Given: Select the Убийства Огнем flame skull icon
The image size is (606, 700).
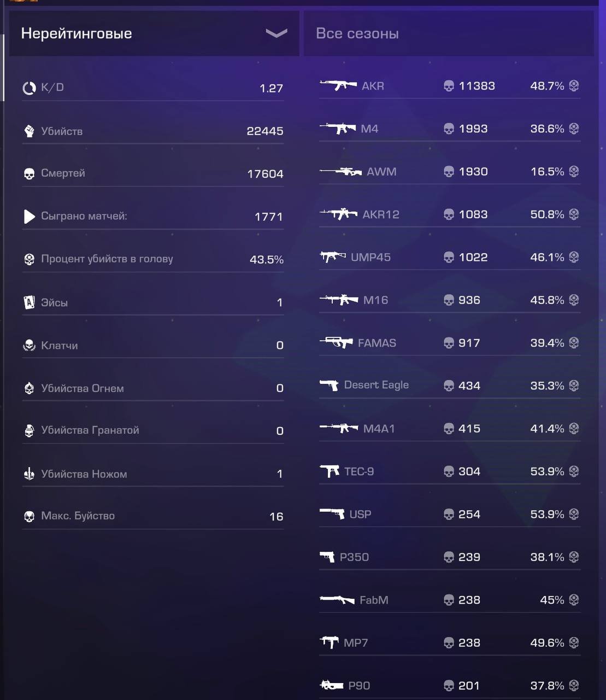Looking at the screenshot, I should (29, 388).
